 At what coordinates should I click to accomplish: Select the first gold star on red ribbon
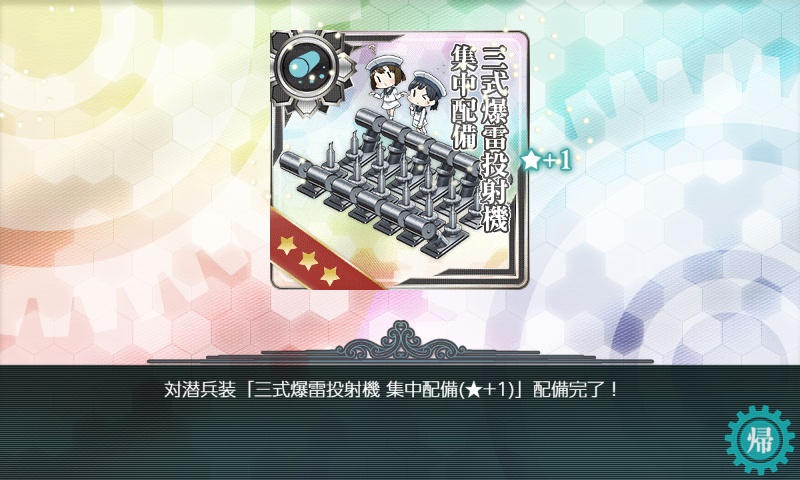point(286,245)
